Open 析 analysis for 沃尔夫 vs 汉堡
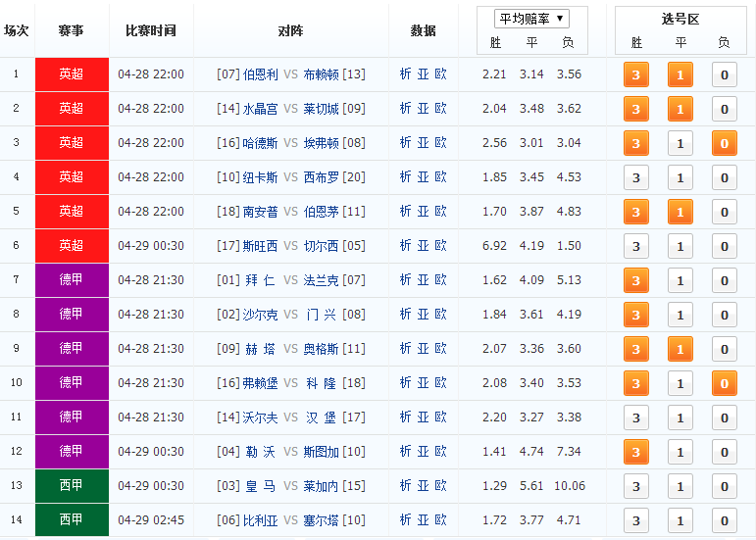 405,417
